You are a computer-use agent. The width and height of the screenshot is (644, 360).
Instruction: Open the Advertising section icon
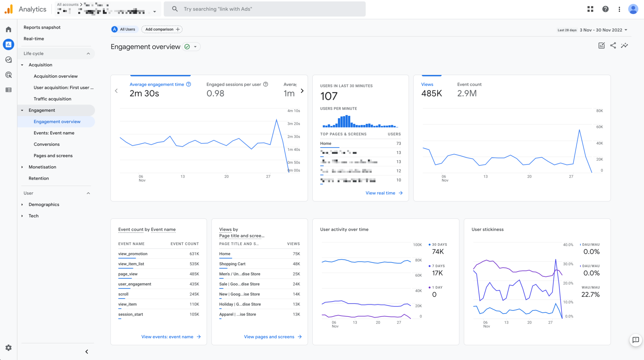8,74
